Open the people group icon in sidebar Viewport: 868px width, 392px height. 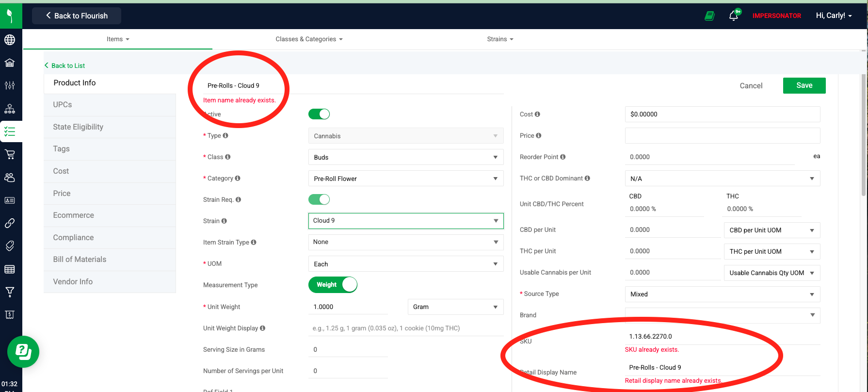tap(10, 177)
